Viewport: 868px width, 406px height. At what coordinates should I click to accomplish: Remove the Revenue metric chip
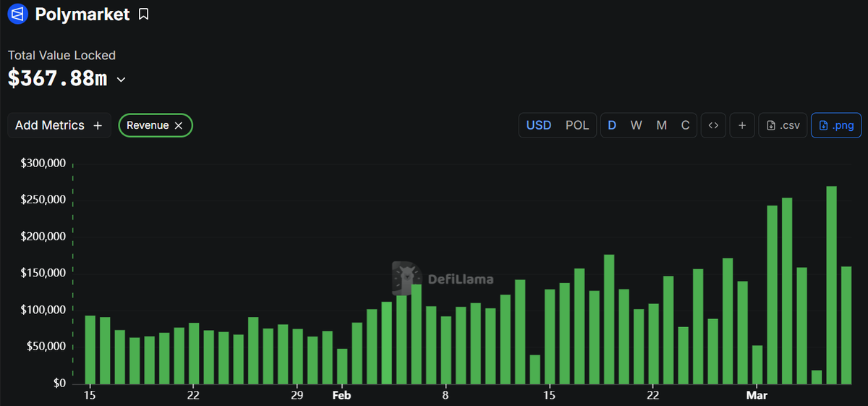(x=178, y=125)
